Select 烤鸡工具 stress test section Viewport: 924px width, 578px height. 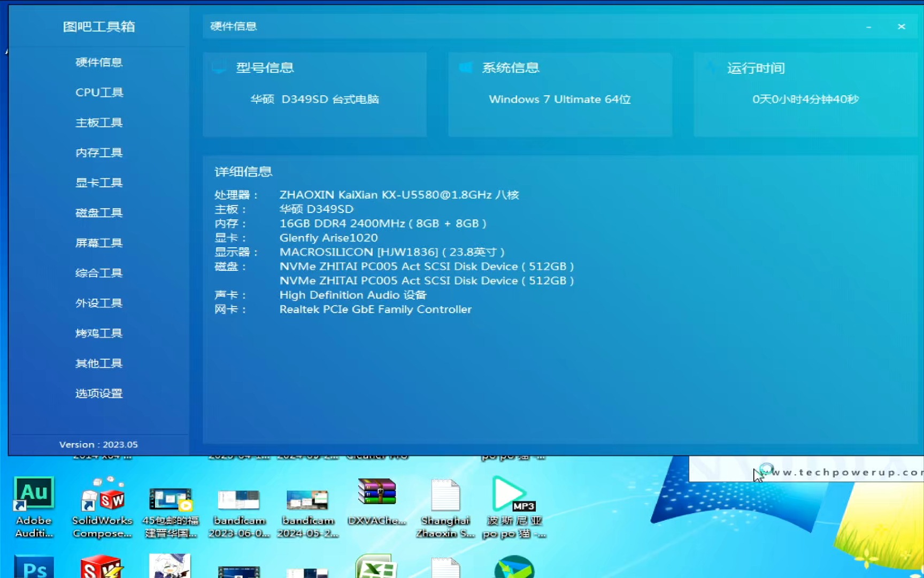pyautogui.click(x=99, y=333)
